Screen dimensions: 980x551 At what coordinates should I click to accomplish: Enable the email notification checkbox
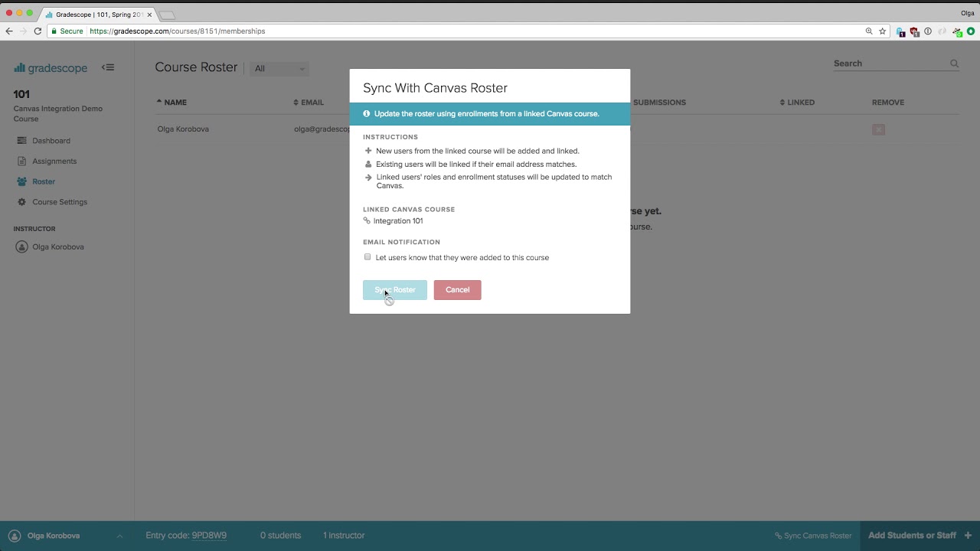coord(367,257)
